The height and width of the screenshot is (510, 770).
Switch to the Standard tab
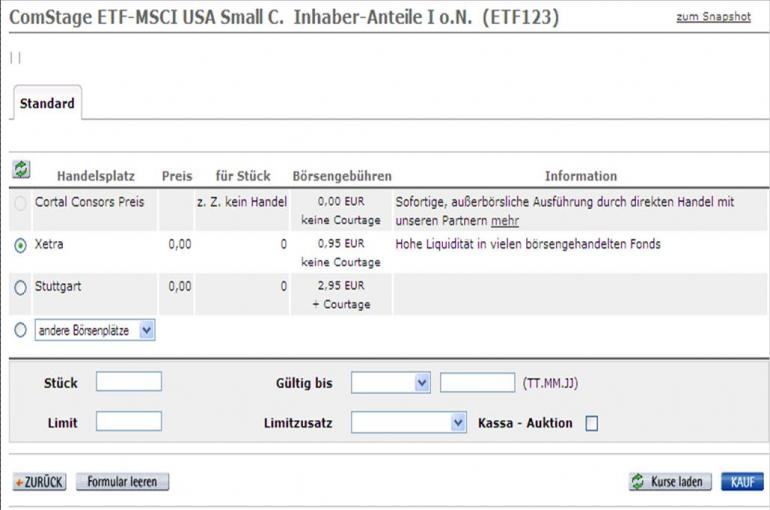point(47,103)
